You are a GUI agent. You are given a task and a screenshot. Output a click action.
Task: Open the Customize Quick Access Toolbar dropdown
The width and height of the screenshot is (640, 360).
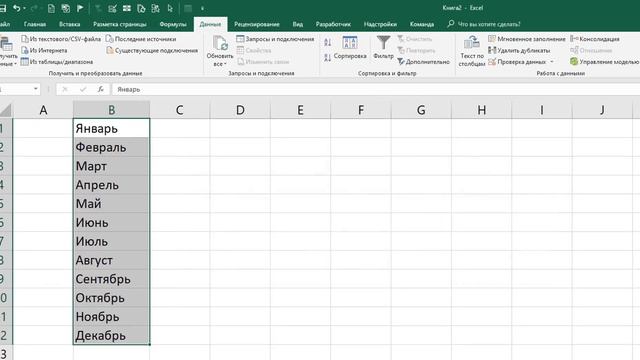click(x=202, y=8)
